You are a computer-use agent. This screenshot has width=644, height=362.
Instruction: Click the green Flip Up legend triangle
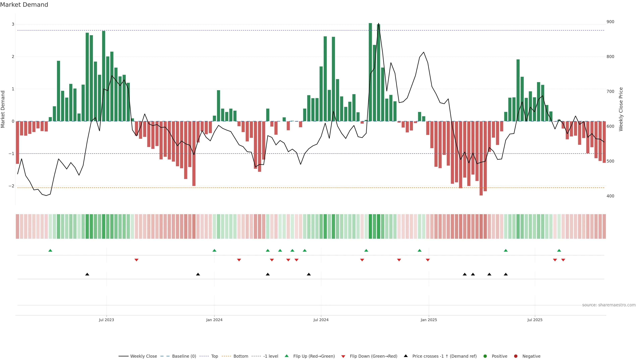287,356
